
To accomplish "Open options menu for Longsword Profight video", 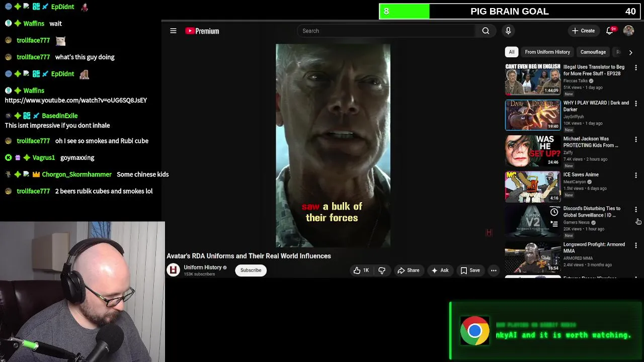I will tap(636, 245).
